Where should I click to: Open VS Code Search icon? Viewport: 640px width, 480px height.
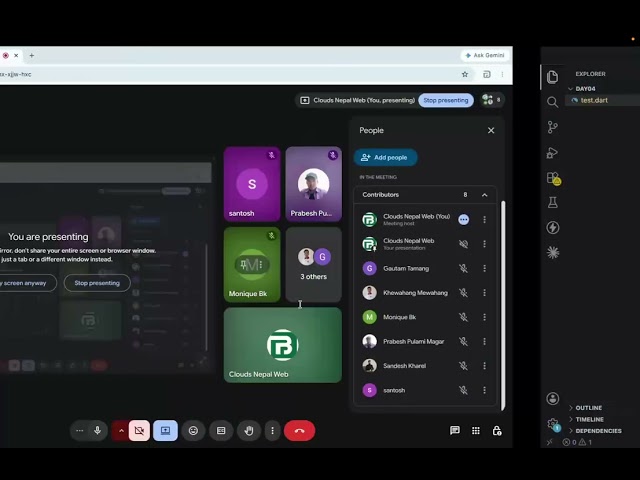tap(552, 102)
